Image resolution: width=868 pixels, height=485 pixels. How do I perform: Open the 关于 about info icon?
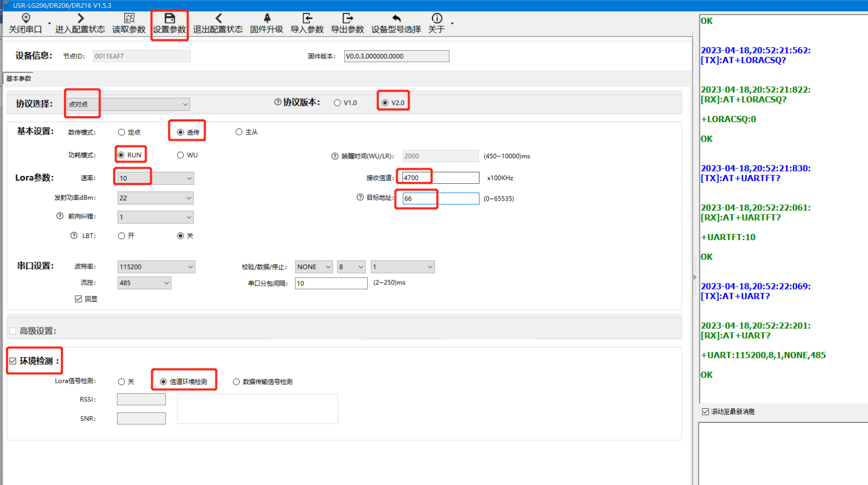click(x=437, y=19)
